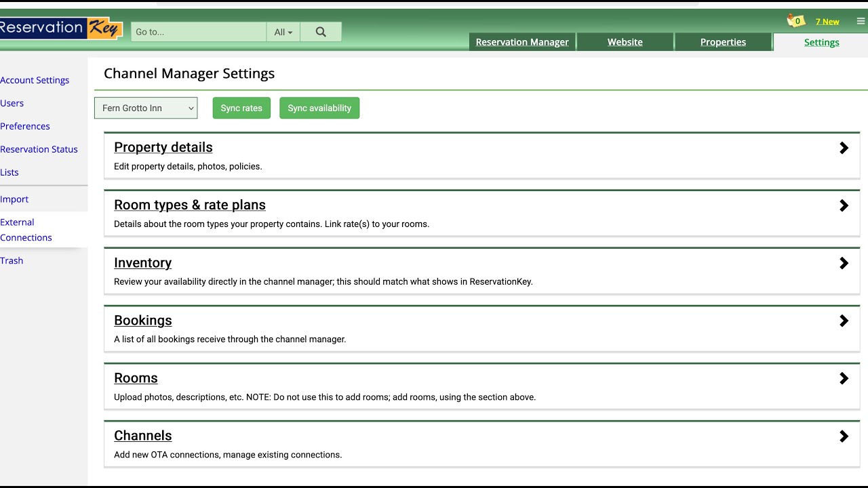This screenshot has width=868, height=488.
Task: Click the notification tag icon
Action: [795, 21]
